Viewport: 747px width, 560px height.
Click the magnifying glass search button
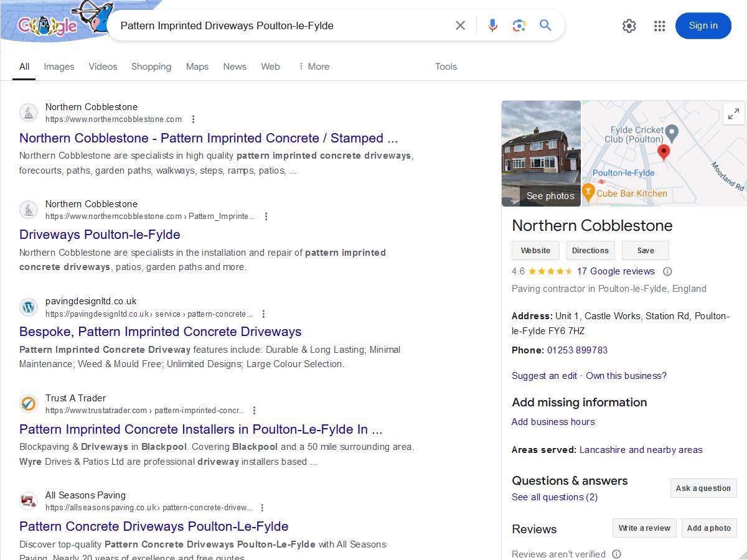tap(545, 26)
